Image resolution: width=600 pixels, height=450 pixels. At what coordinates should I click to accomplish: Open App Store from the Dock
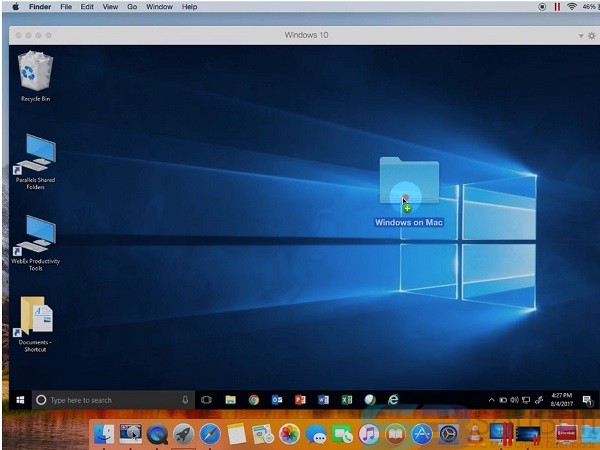click(x=422, y=435)
